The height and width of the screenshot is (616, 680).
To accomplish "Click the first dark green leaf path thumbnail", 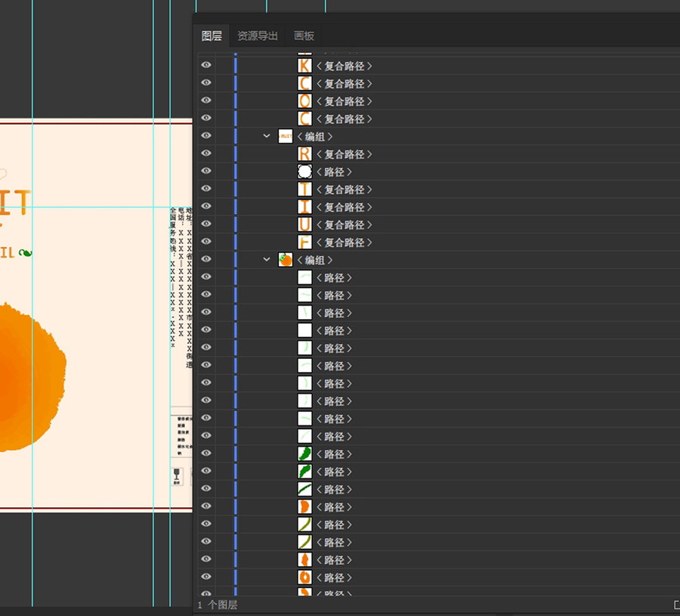I will [304, 454].
